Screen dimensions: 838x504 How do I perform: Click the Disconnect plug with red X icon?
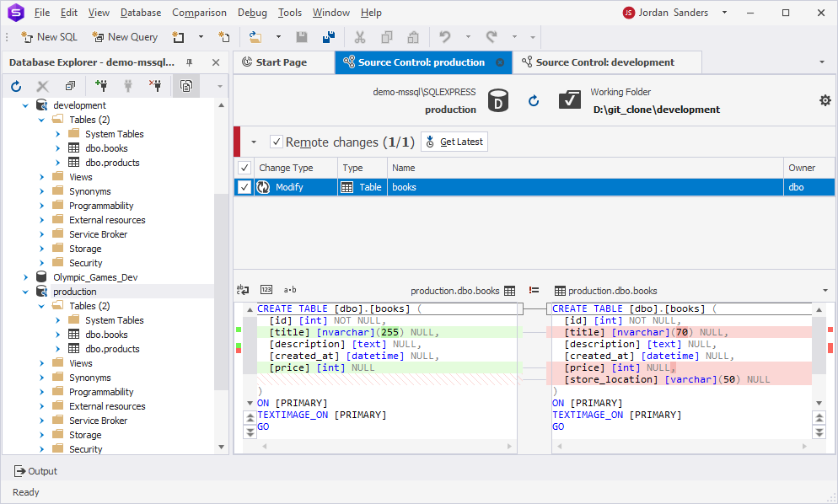[155, 85]
